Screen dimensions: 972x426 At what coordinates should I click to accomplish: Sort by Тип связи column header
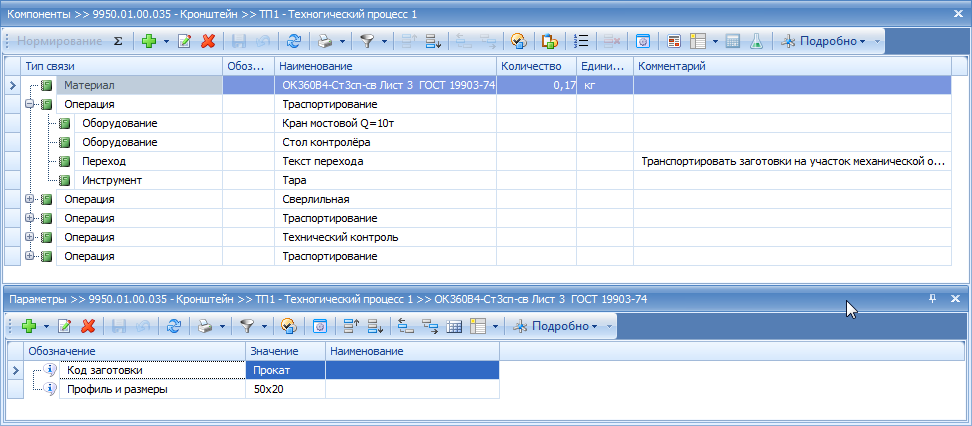[x=122, y=66]
